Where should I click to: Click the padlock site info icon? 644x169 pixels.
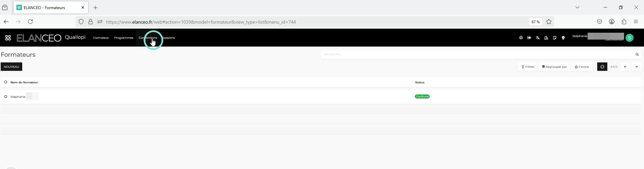pyautogui.click(x=91, y=22)
